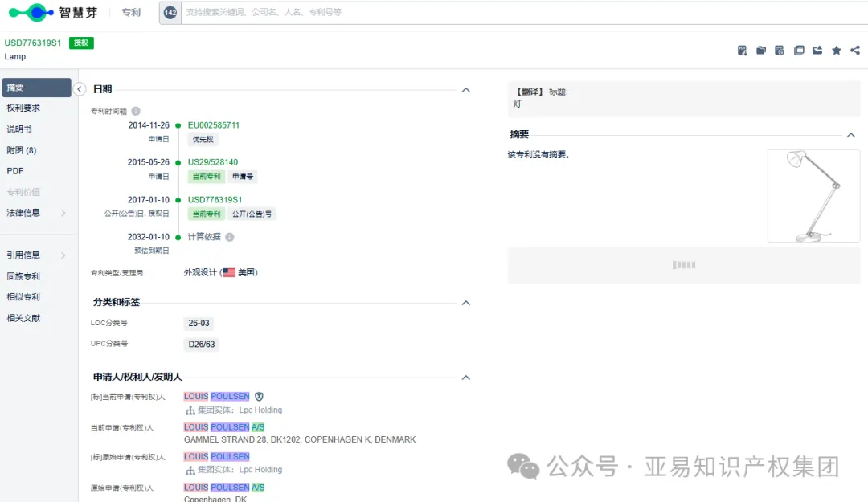868x502 pixels.
Task: Open the lamp drawing thumbnail
Action: click(x=813, y=195)
